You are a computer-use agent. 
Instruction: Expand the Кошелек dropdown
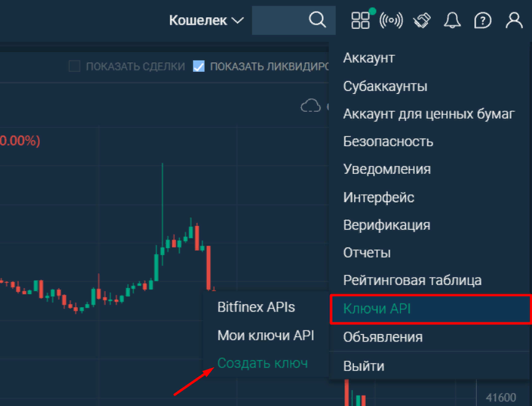206,21
